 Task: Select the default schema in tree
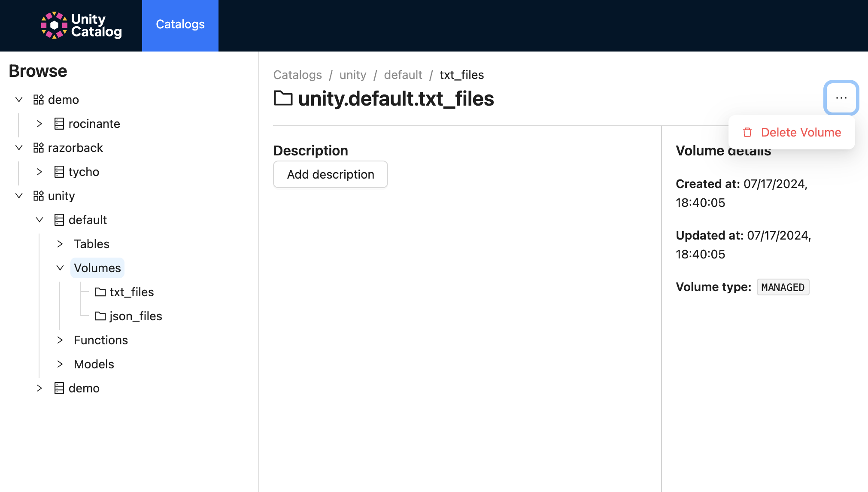click(88, 220)
